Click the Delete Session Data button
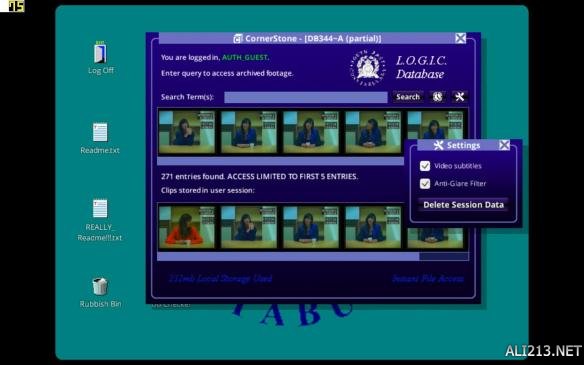Screen dimensions: 584x365 (463, 204)
